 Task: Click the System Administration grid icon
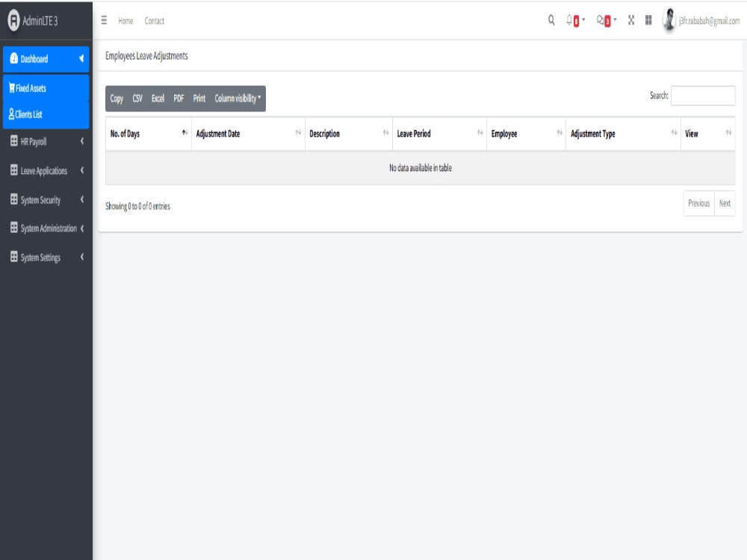point(13,228)
